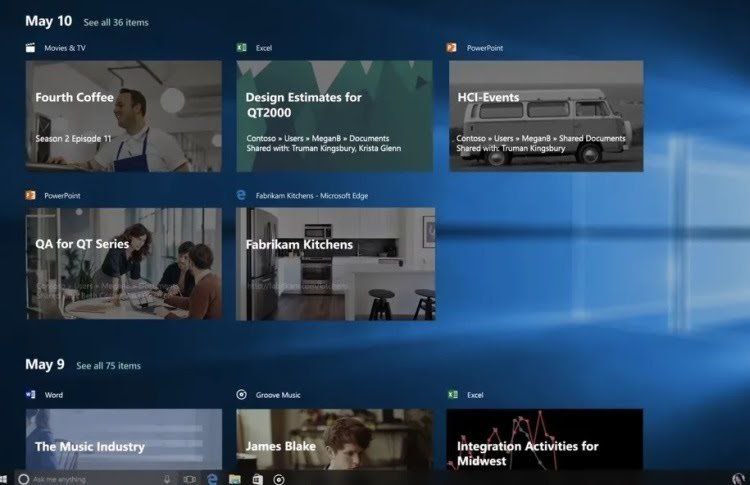
Task: Click Contoso Users MeganB Shared Documents path
Action: tap(541, 138)
